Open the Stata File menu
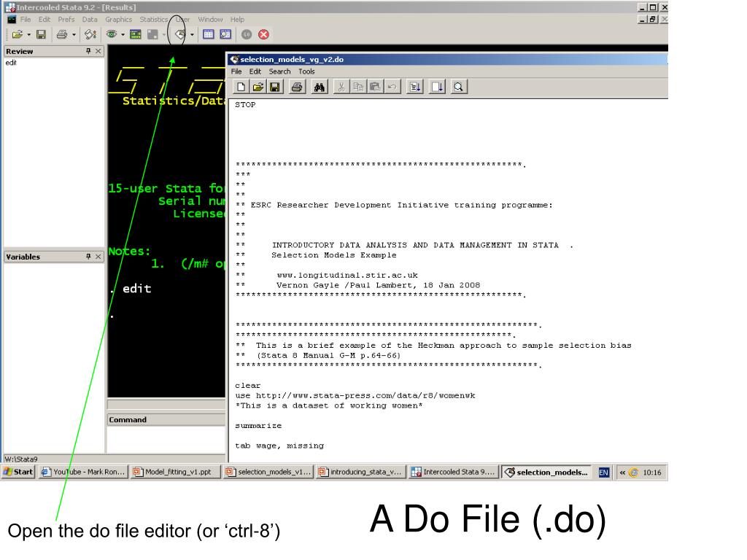 (x=26, y=20)
